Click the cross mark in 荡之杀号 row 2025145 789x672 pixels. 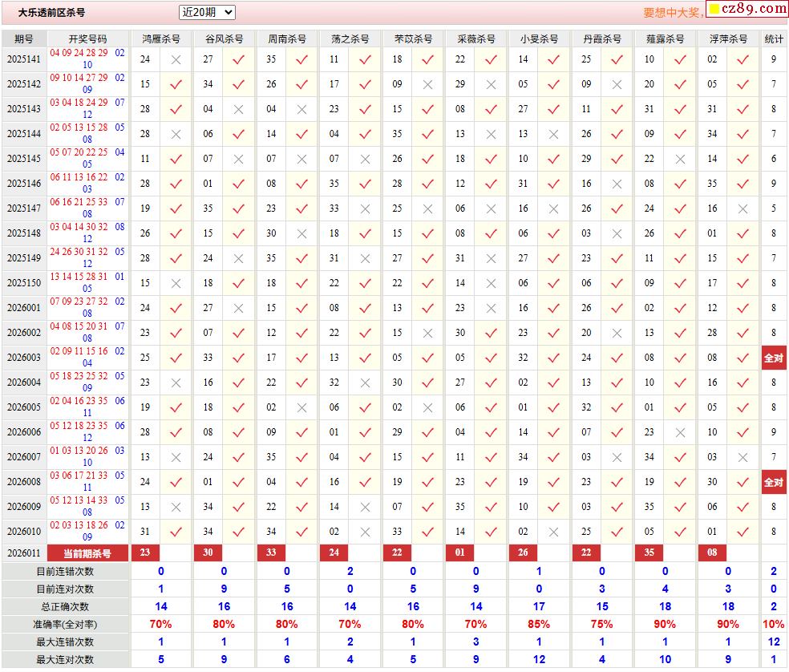(365, 159)
